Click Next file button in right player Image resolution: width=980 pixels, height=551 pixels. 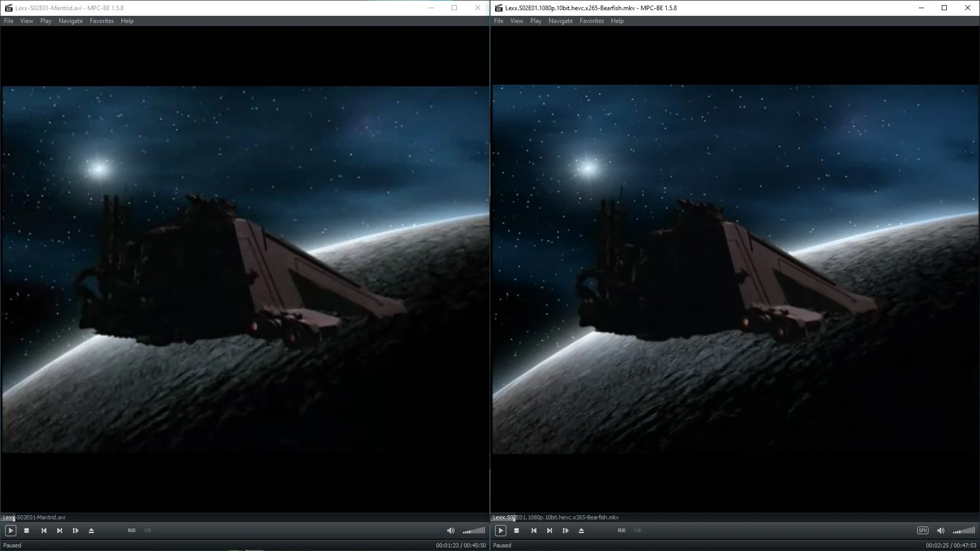(x=550, y=531)
